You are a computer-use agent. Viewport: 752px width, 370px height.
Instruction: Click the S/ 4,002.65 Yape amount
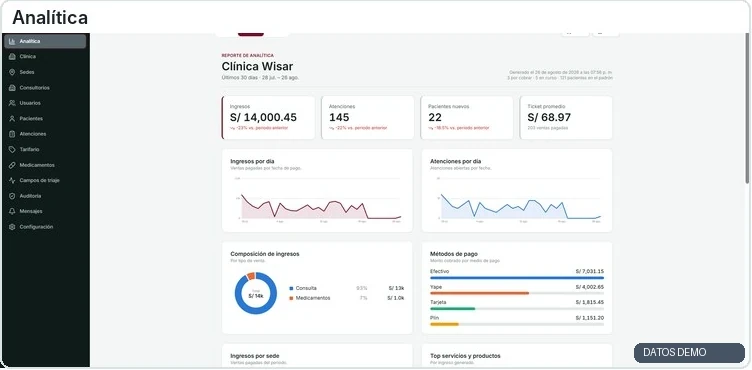[589, 287]
